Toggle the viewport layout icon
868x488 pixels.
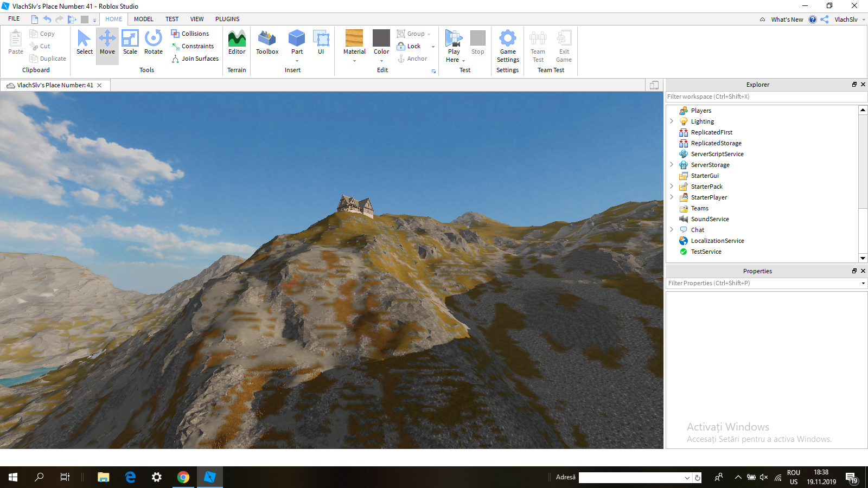tap(654, 85)
